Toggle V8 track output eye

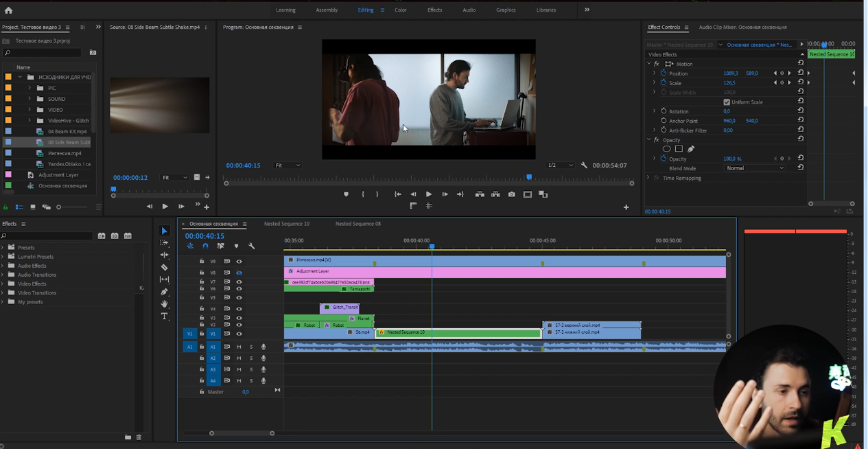click(x=239, y=273)
